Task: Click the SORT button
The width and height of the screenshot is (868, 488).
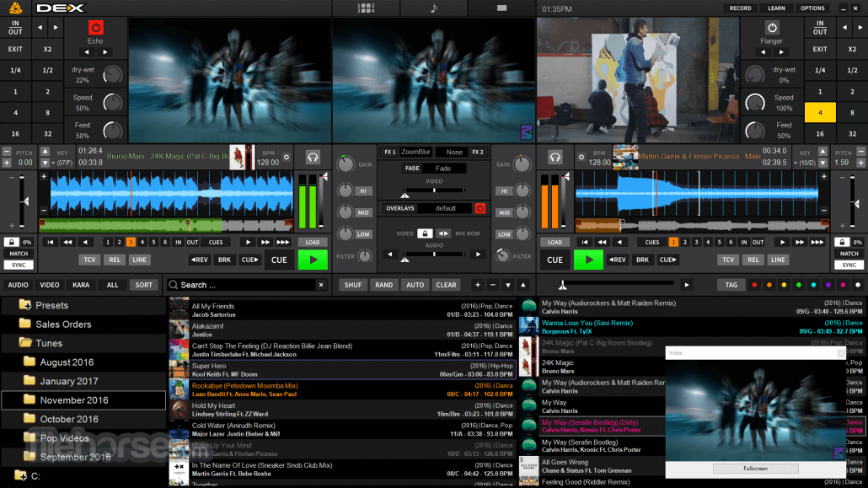Action: tap(143, 285)
